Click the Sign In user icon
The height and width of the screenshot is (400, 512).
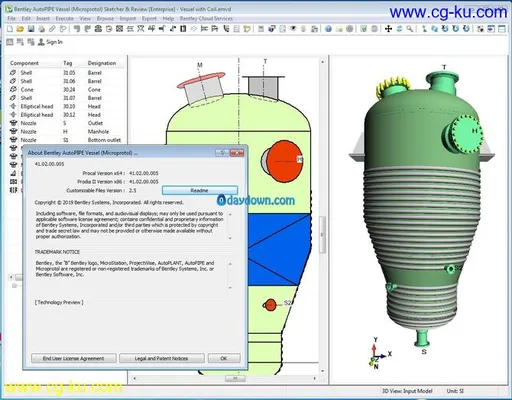(x=41, y=42)
